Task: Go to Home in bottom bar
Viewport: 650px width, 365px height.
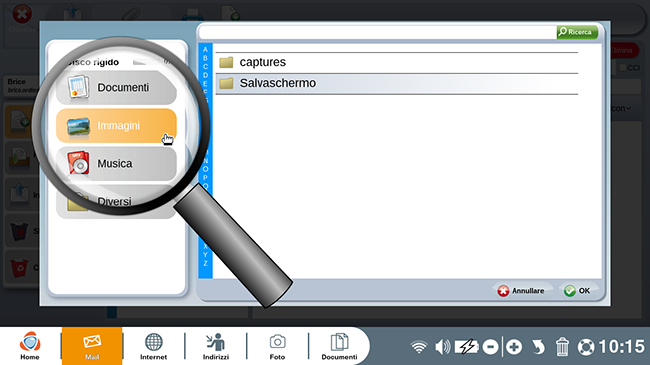Action: pos(30,346)
